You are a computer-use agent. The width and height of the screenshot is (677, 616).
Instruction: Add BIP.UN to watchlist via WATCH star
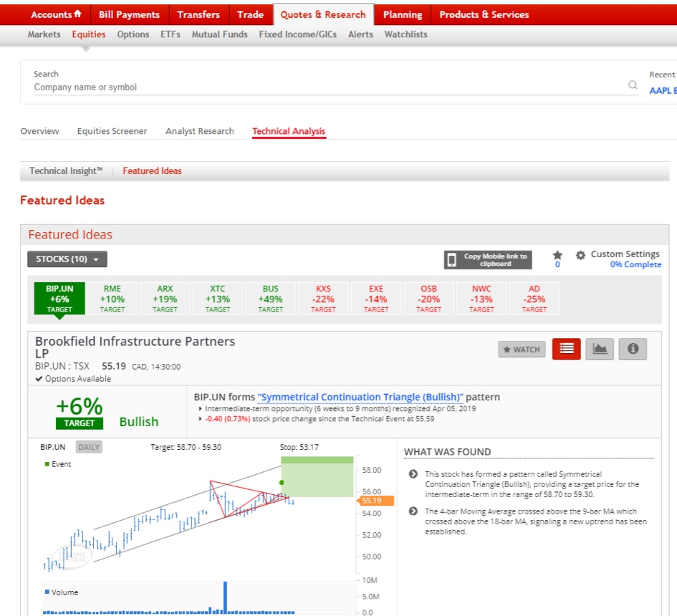(522, 349)
